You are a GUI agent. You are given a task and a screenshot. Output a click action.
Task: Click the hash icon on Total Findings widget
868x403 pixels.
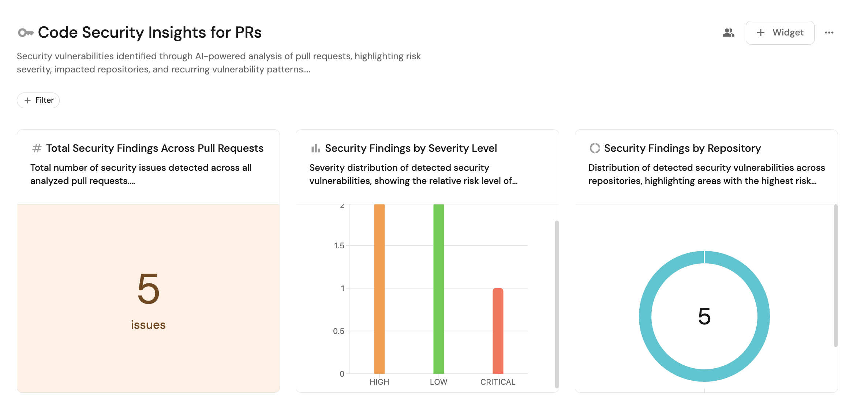pyautogui.click(x=37, y=148)
